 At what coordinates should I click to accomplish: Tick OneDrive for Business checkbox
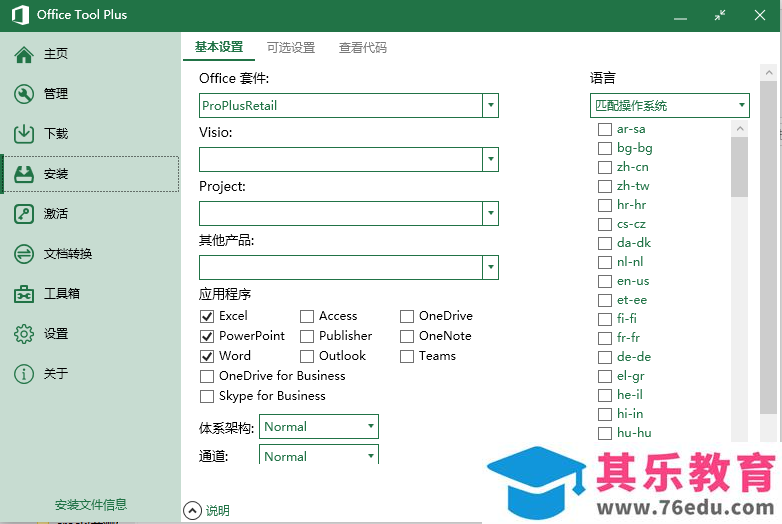(206, 376)
